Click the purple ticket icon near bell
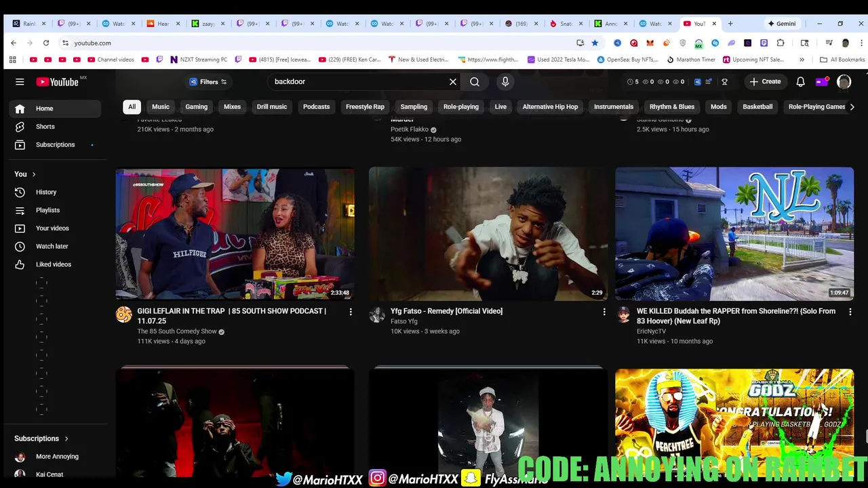868x488 pixels. click(821, 82)
